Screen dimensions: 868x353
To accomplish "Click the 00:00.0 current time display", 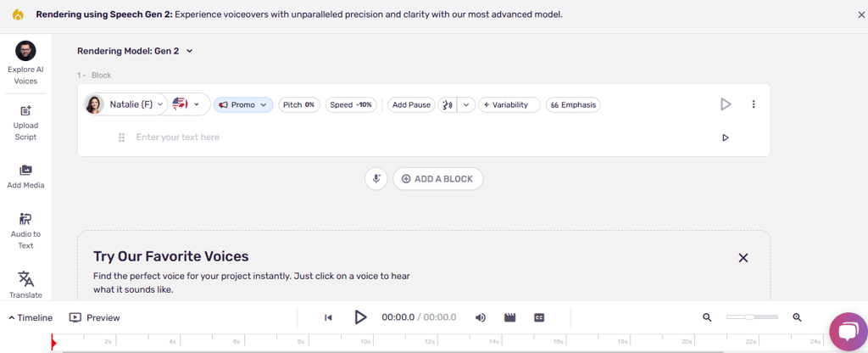I will click(398, 317).
